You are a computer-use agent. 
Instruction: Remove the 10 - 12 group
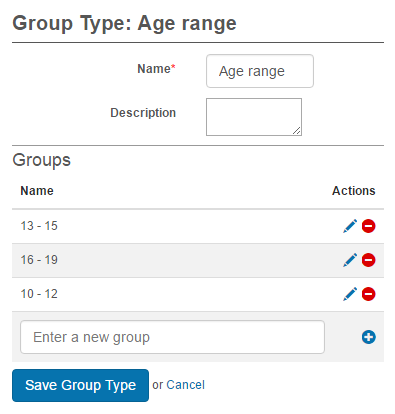click(369, 294)
